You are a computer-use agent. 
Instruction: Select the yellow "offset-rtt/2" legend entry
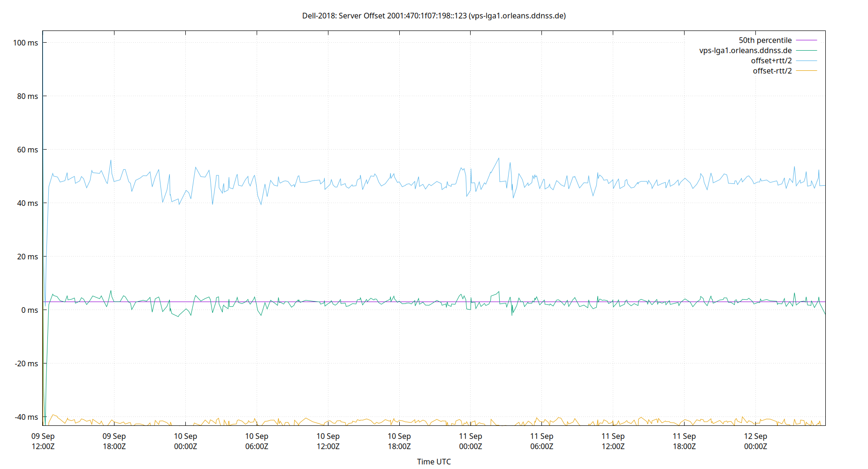tap(772, 70)
